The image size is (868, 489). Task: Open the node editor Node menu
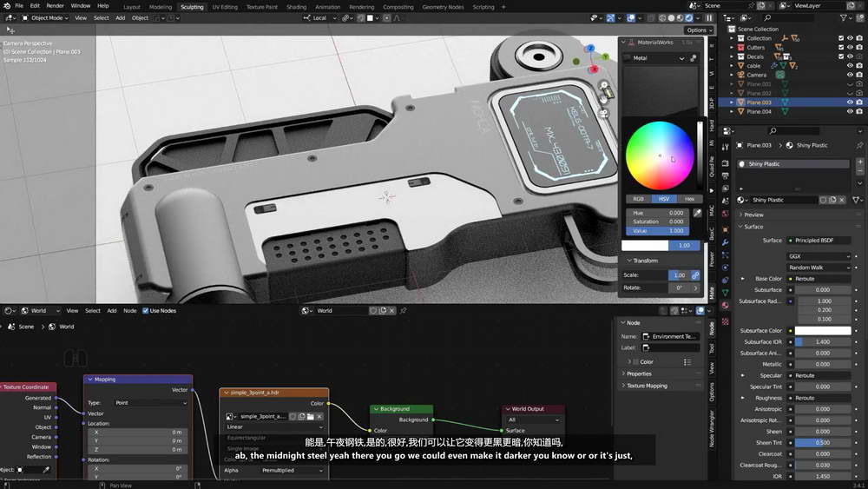pyautogui.click(x=129, y=311)
